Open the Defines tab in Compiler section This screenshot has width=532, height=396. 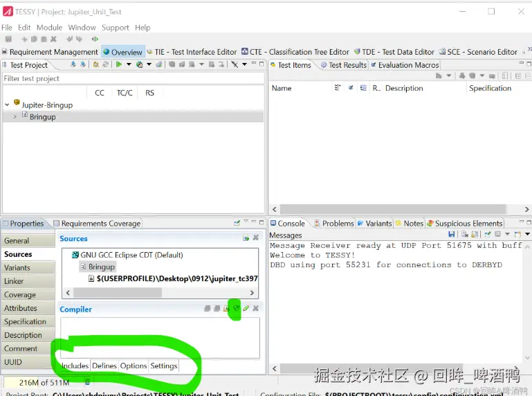click(104, 366)
